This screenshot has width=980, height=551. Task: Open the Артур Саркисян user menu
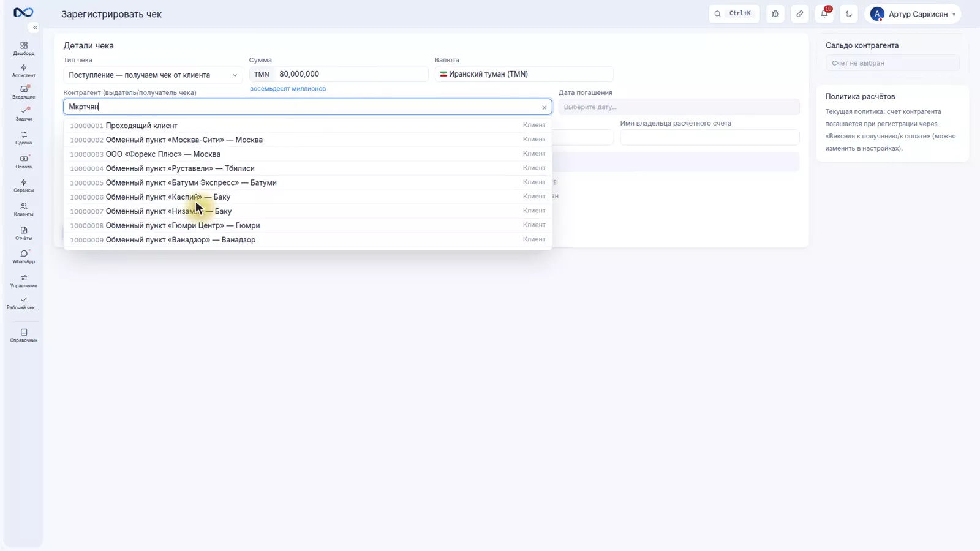[913, 13]
